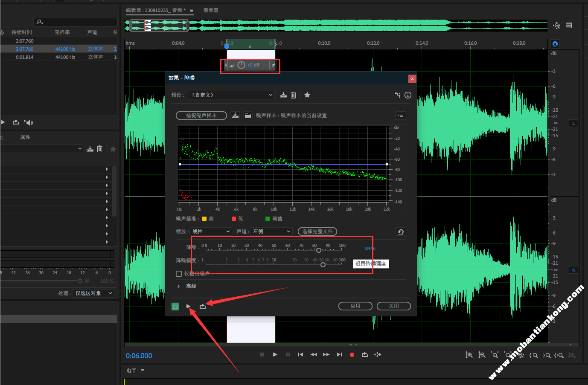Move playhead to next marker
The width and height of the screenshot is (588, 385).
click(x=339, y=354)
